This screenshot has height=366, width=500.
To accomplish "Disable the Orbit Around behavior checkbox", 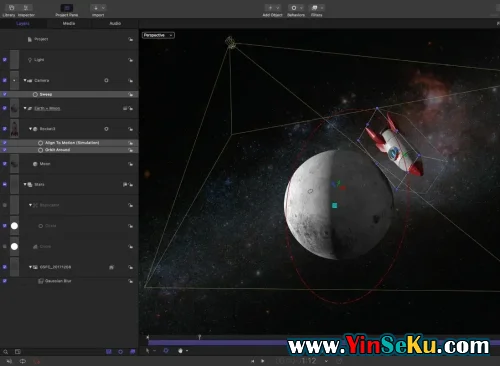I will pos(5,150).
